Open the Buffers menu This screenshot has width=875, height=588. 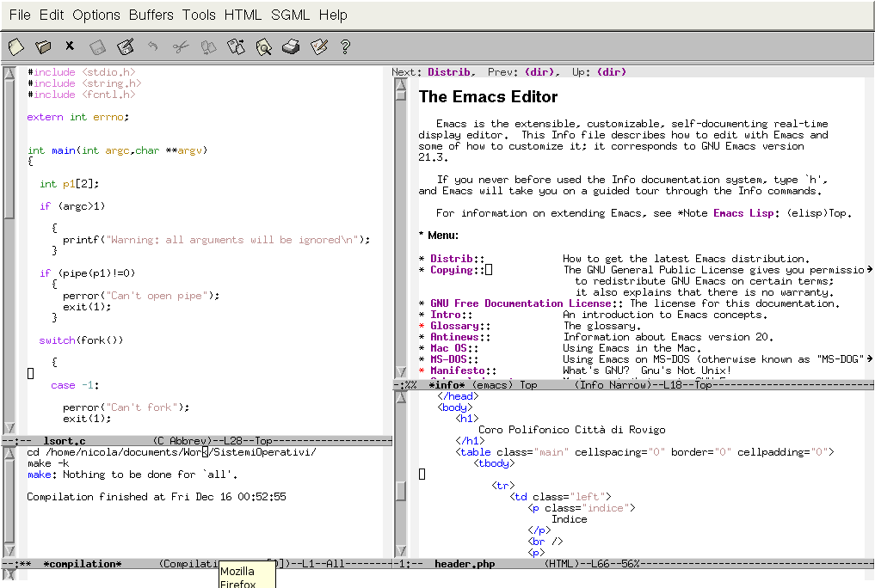[x=151, y=15]
